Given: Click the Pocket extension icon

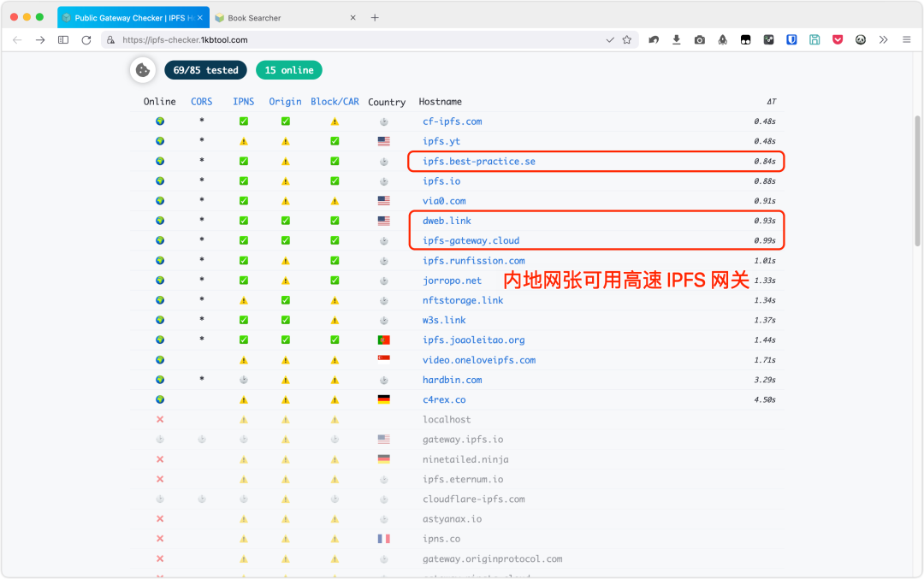Looking at the screenshot, I should (838, 40).
